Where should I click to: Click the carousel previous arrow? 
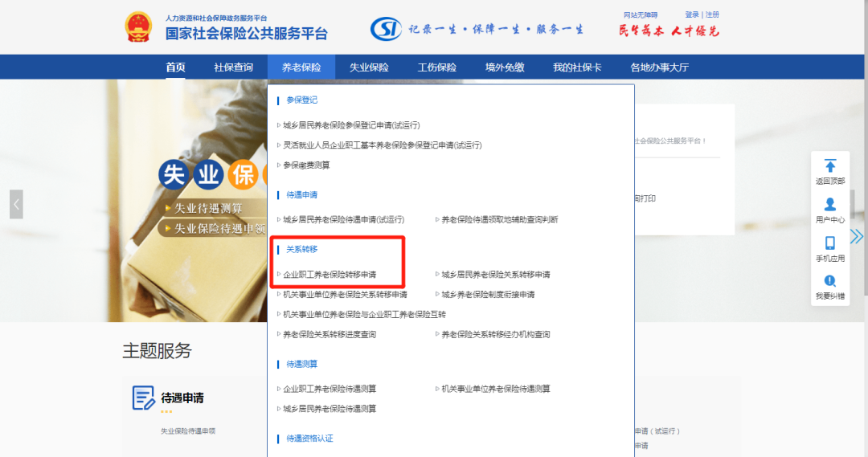(16, 204)
